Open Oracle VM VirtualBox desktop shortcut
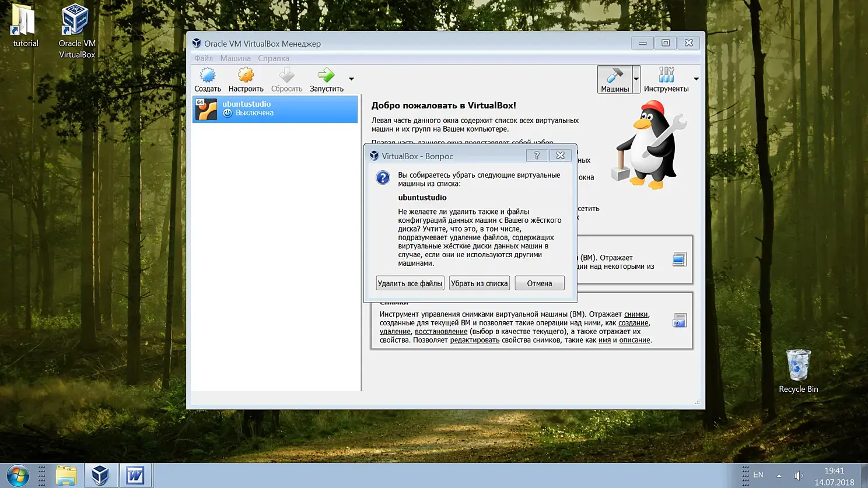The width and height of the screenshot is (868, 488). coord(76,31)
